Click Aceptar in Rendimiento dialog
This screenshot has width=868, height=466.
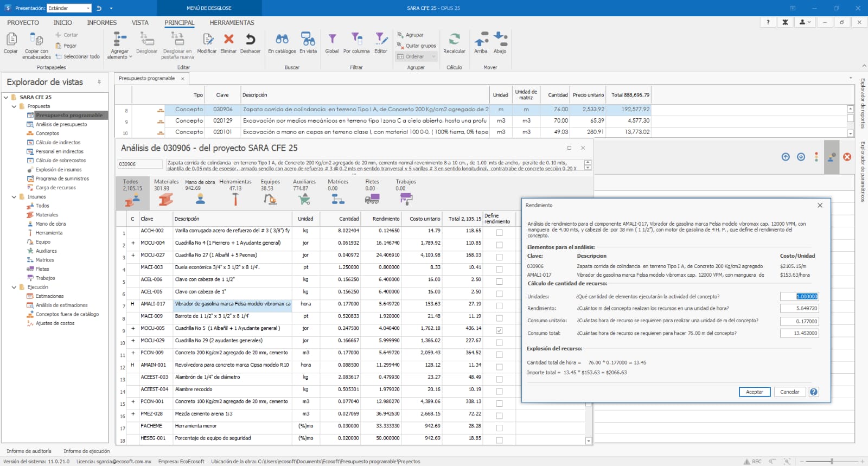pos(754,392)
